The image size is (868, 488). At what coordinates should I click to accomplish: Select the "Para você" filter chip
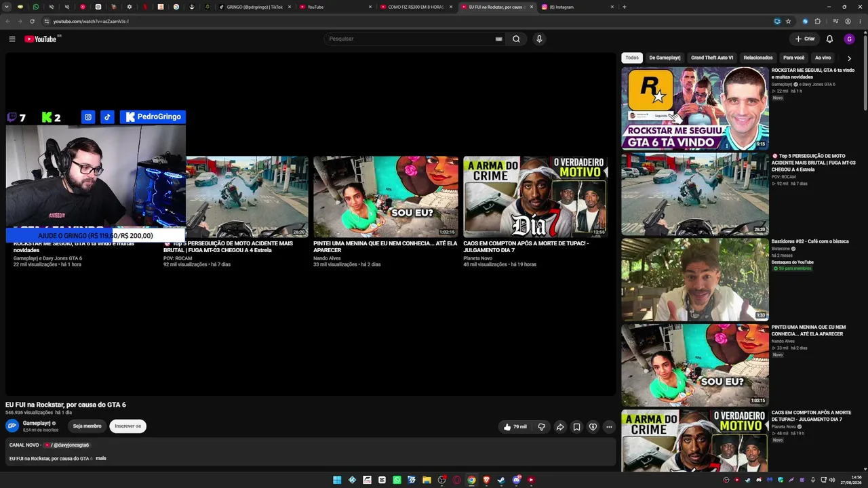[x=794, y=58]
